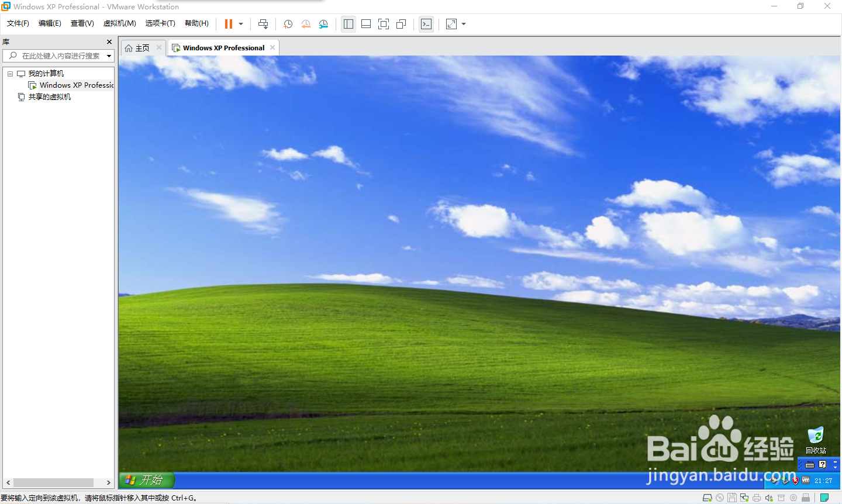Open the snapshot manager wrench icon
The image size is (842, 504).
pos(323,24)
